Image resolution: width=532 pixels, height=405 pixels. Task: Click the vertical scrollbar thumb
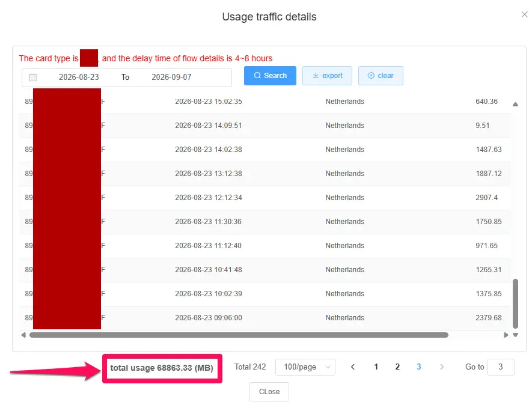tap(515, 303)
